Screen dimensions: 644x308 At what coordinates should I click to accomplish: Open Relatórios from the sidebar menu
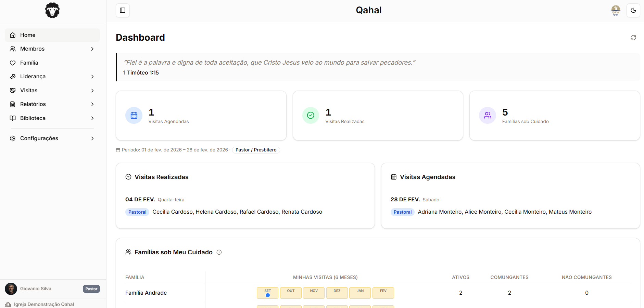pyautogui.click(x=33, y=104)
